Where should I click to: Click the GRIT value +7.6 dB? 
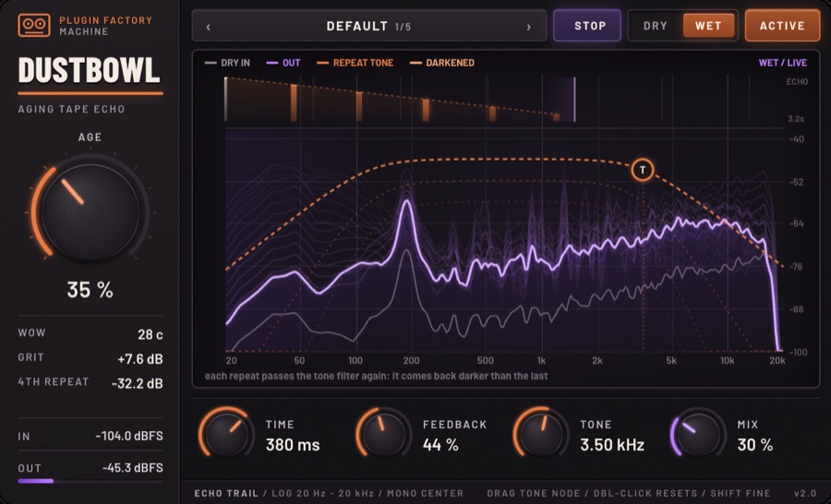pyautogui.click(x=140, y=359)
